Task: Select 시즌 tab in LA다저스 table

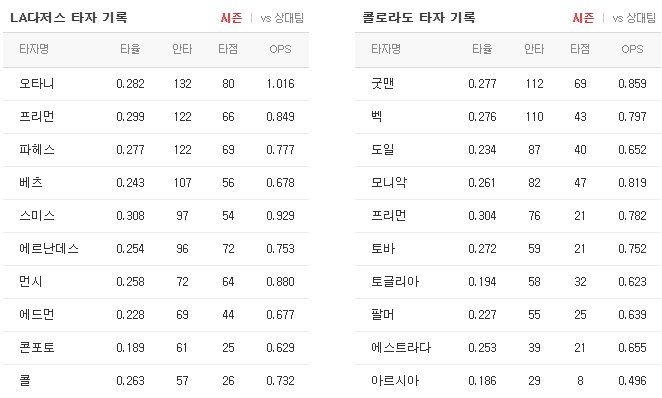Action: tap(231, 18)
